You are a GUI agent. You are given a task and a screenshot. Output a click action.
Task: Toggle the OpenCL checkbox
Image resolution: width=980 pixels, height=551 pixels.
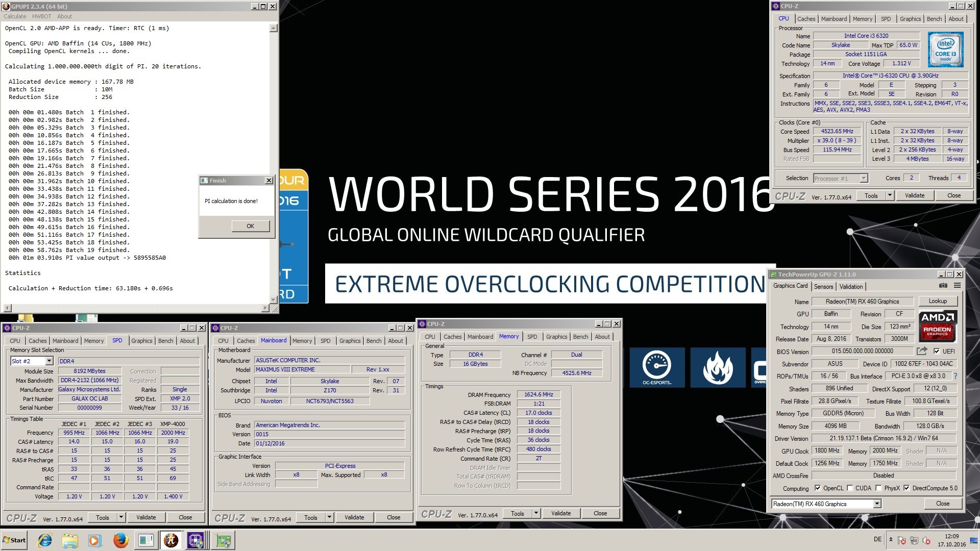(x=818, y=488)
